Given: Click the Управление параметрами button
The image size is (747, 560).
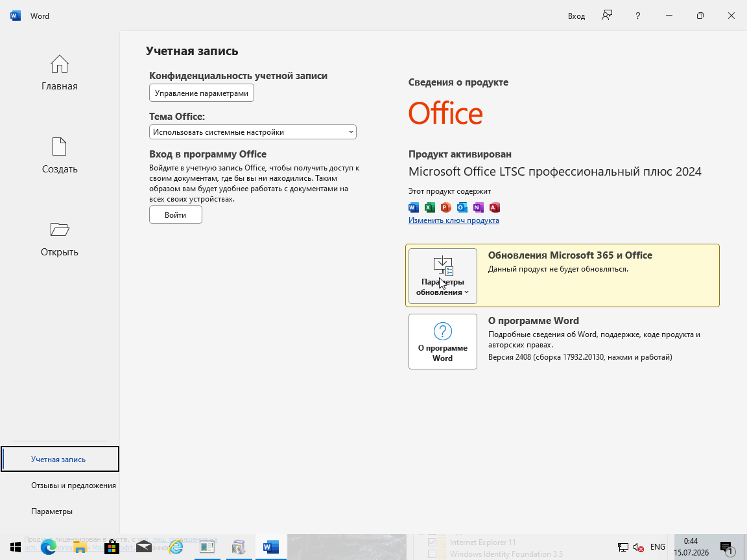Looking at the screenshot, I should point(202,93).
